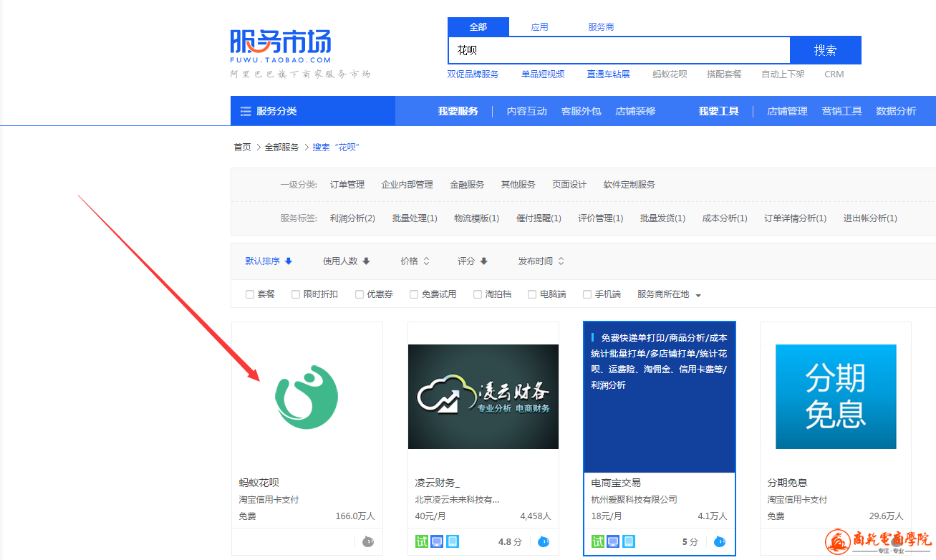This screenshot has height=560, width=936.
Task: Click the Wangwang chat icon on 电商宝交易 card
Action: 720,541
